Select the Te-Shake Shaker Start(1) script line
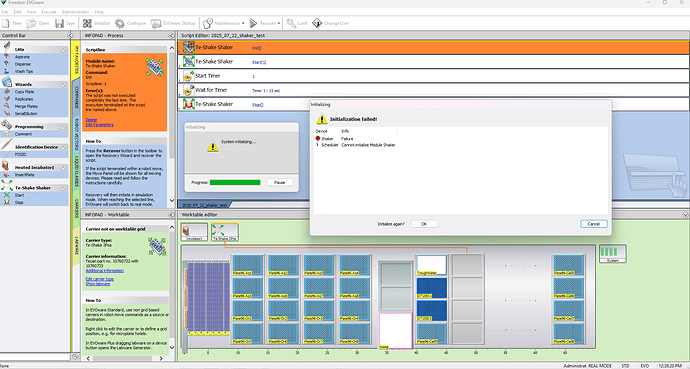690x369 pixels. [x=433, y=62]
